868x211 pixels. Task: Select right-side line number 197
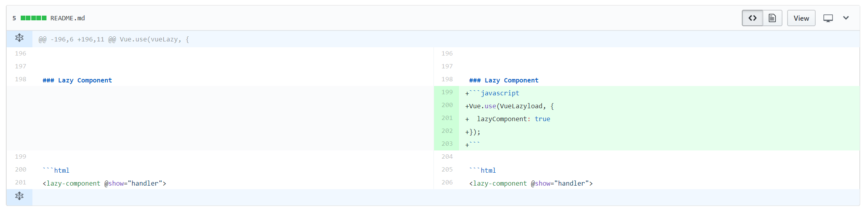447,66
